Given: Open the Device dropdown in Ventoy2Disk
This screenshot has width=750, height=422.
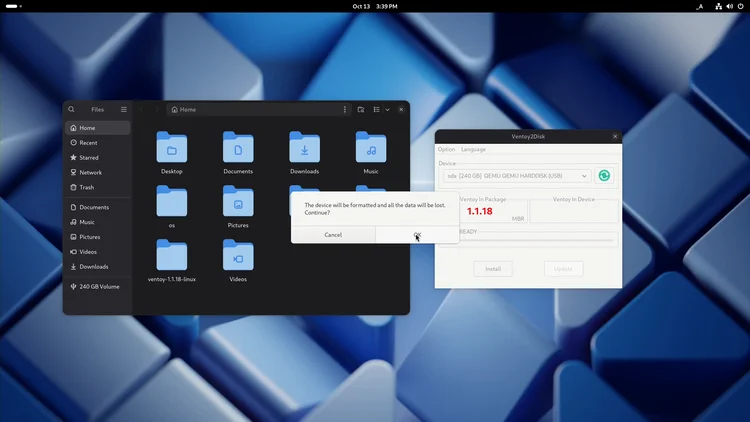Looking at the screenshot, I should [x=517, y=176].
